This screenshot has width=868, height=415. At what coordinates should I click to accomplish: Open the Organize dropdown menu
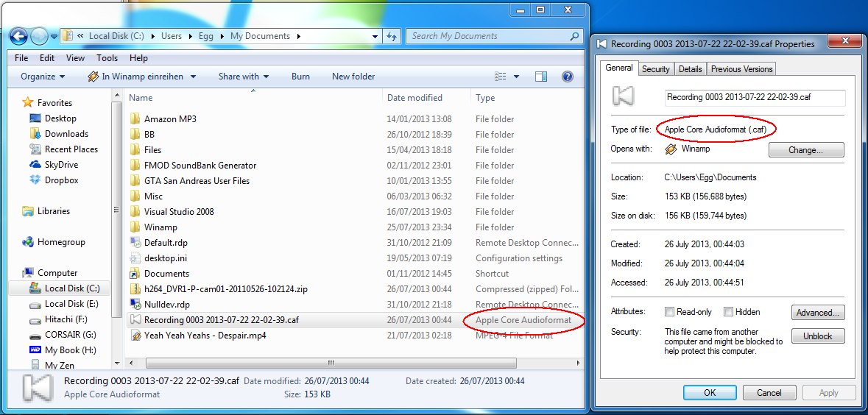43,77
